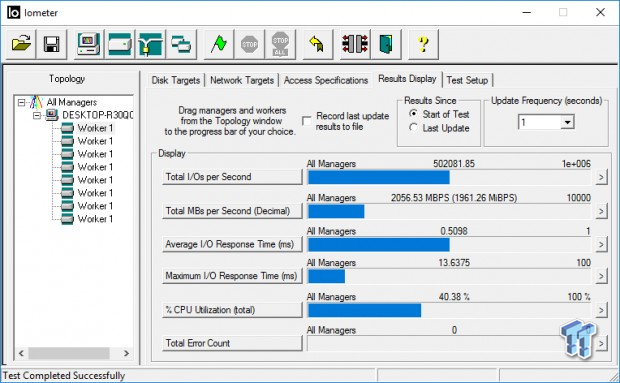Viewport: 620px width, 383px height.
Task: Select the All Managers tree icon
Action: pos(36,102)
